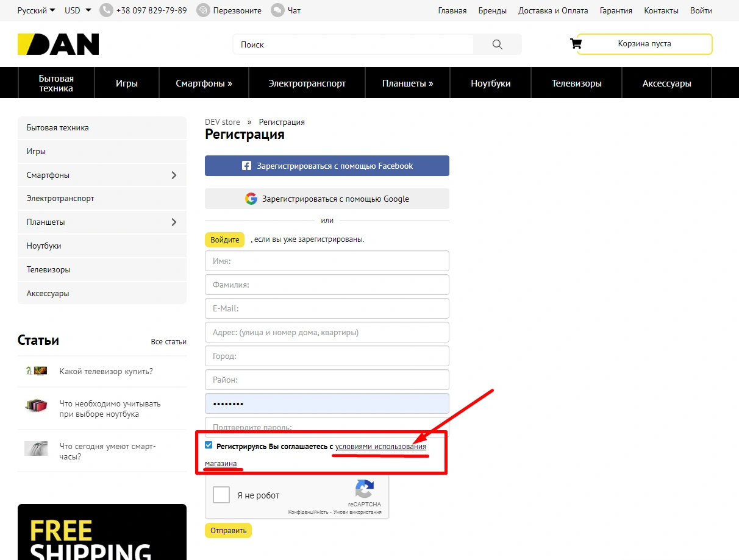Select Доставка и Оплата in top menu
Image resolution: width=739 pixels, height=560 pixels.
click(x=553, y=10)
